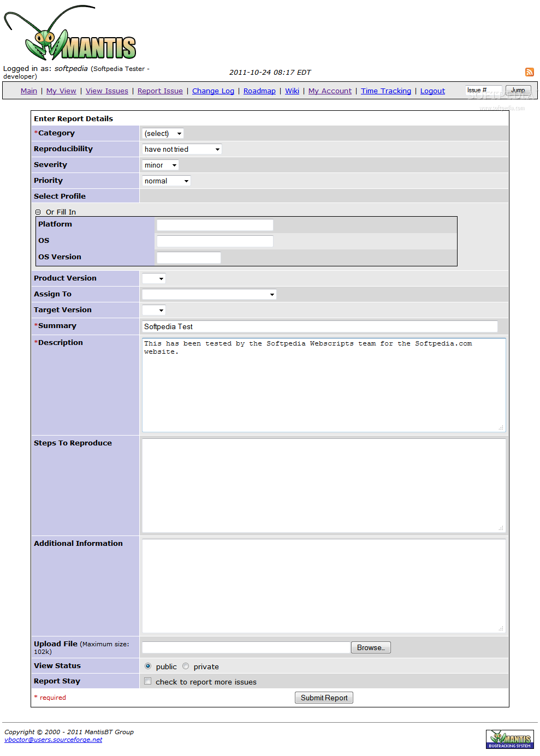Collapse the Or Fill In section
540x756 pixels.
coord(38,212)
